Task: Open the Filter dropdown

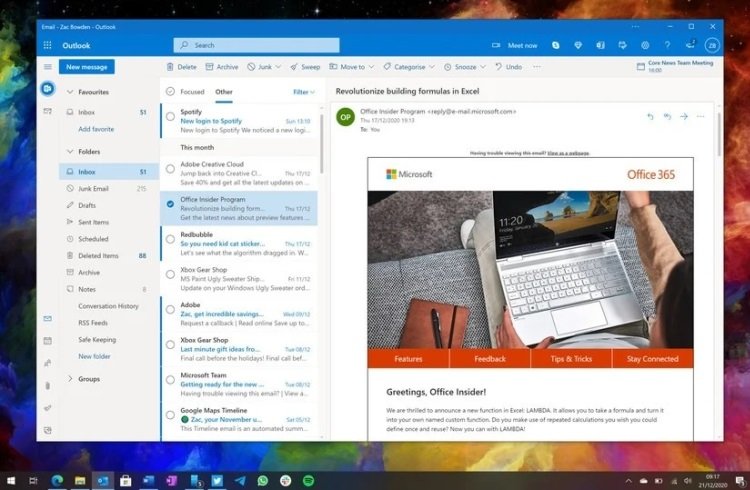Action: coord(304,92)
